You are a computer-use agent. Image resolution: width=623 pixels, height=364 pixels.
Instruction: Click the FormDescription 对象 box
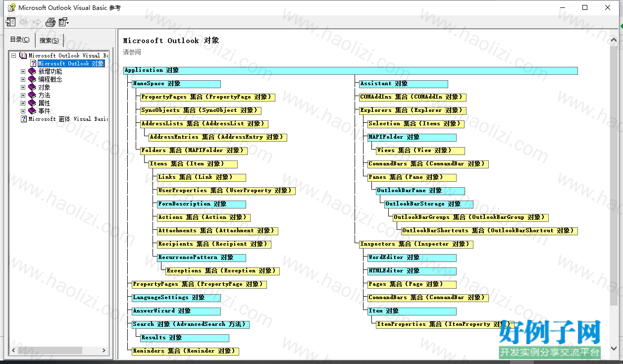(x=201, y=204)
